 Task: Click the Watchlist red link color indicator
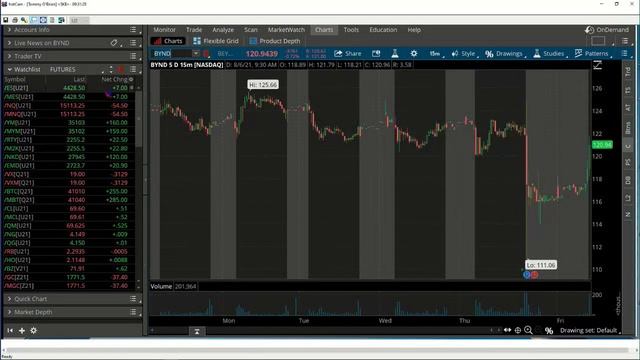click(x=121, y=69)
